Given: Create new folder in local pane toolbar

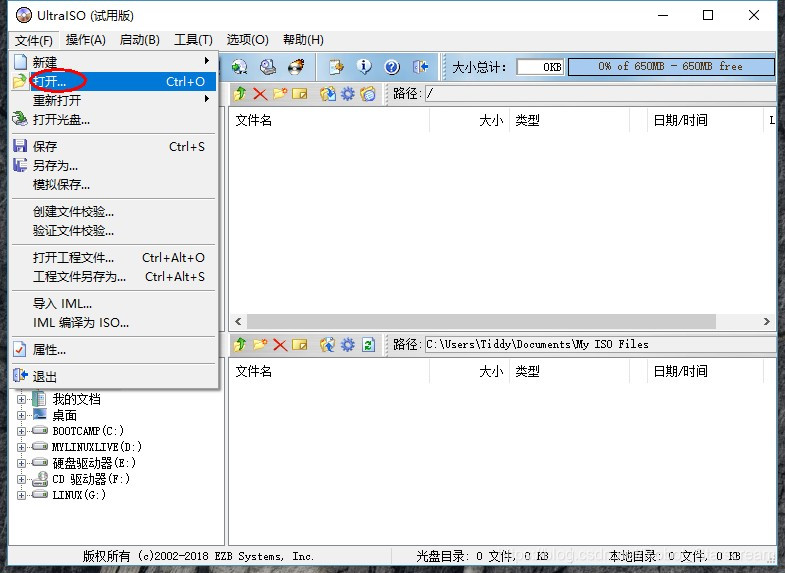Looking at the screenshot, I should point(260,344).
